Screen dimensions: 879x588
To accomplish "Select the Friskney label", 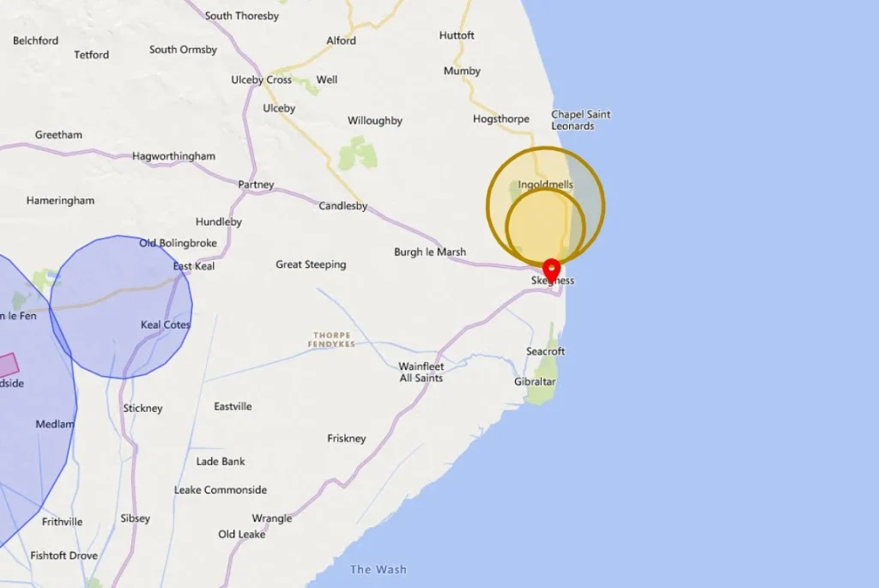I will (347, 439).
